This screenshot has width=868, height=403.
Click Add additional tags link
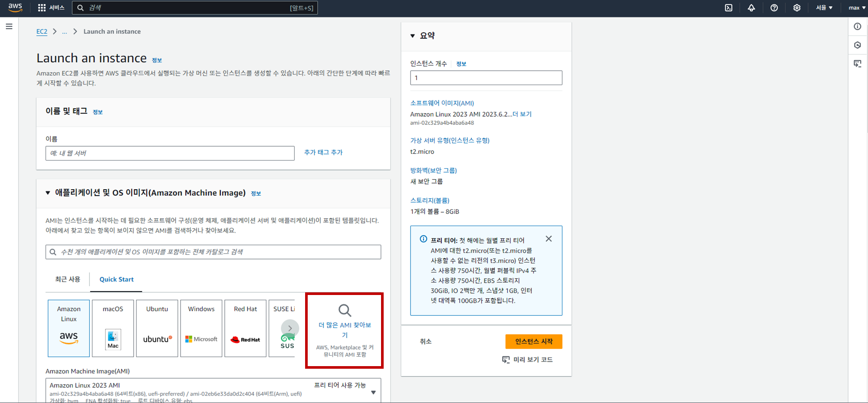[x=323, y=152]
